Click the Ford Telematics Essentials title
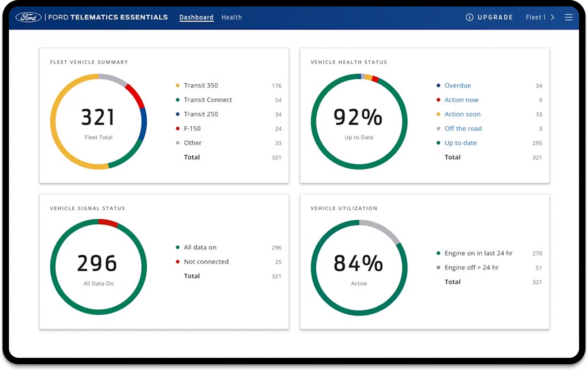 (108, 17)
